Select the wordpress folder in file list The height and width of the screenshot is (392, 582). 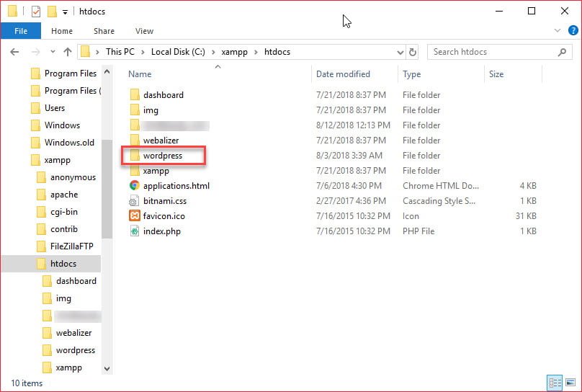point(163,156)
